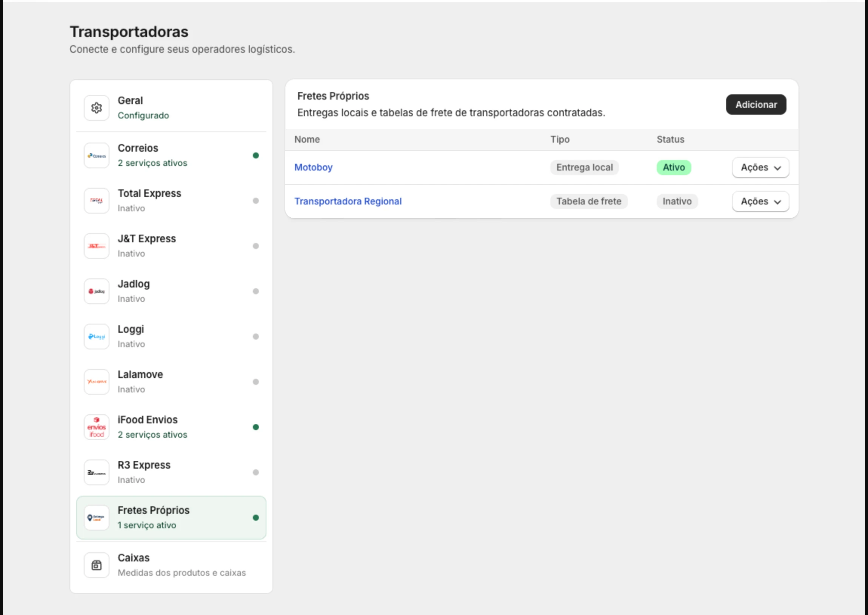Click the Tipo column header
This screenshot has height=615, width=868.
(x=560, y=139)
